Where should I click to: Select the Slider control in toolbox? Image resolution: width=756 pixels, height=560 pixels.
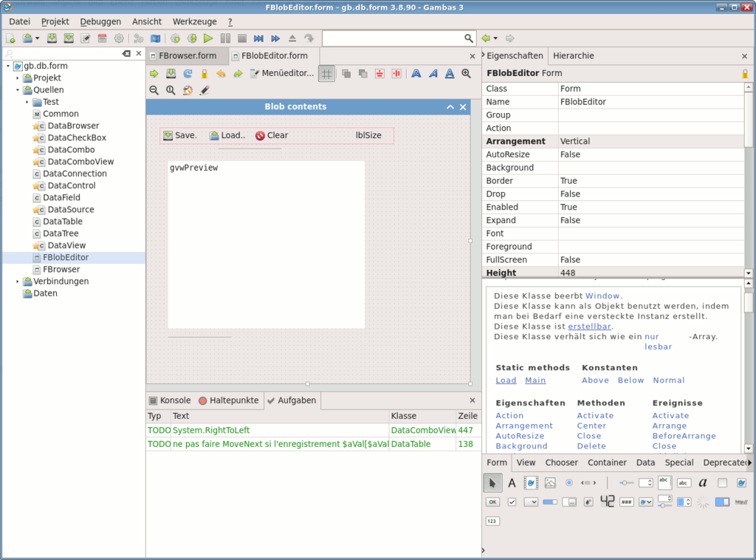click(627, 483)
